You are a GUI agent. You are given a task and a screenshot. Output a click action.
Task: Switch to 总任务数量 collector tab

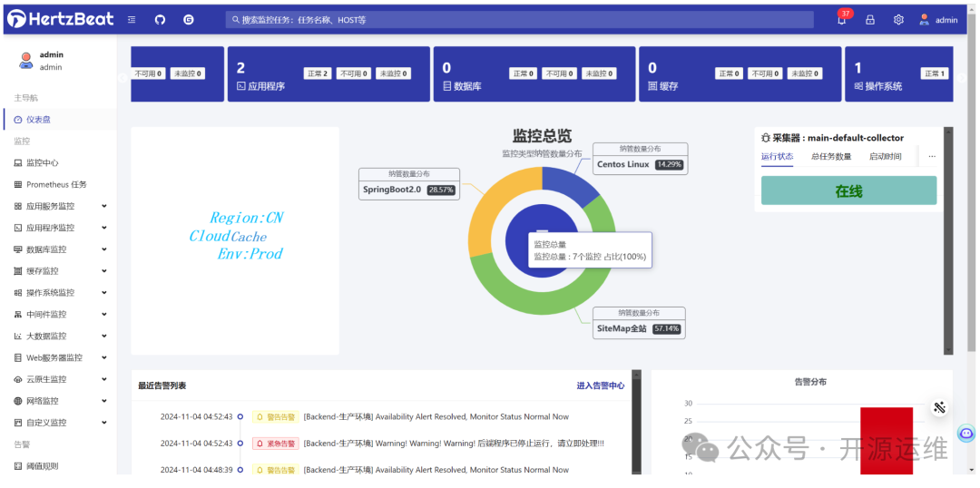[831, 157]
